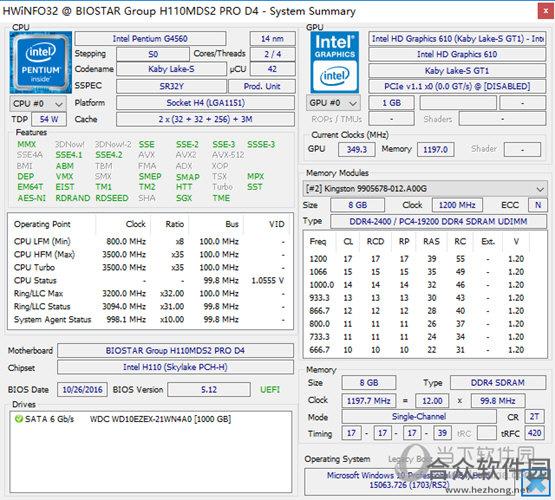The height and width of the screenshot is (500, 555).
Task: Click the 1200 MHz module clock field
Action: 457,205
